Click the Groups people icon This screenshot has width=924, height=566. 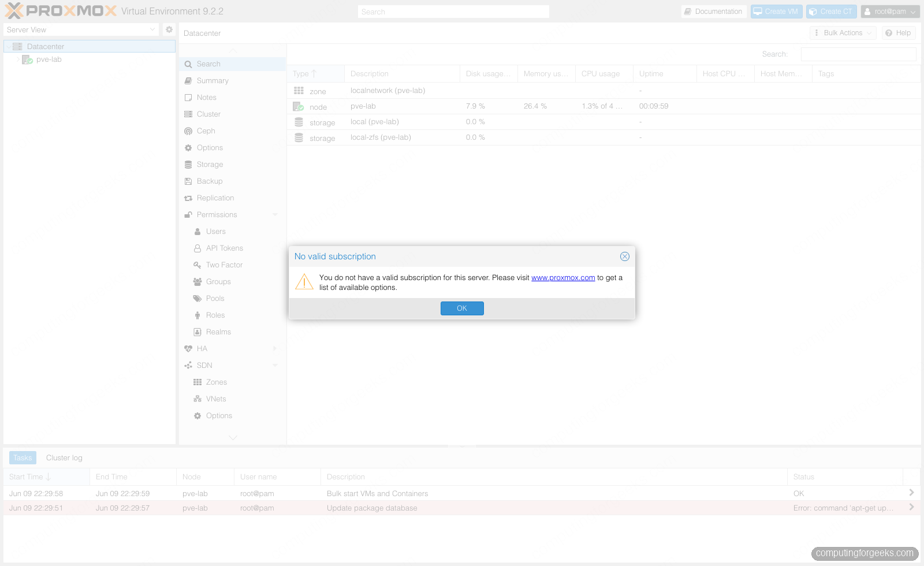coord(198,282)
